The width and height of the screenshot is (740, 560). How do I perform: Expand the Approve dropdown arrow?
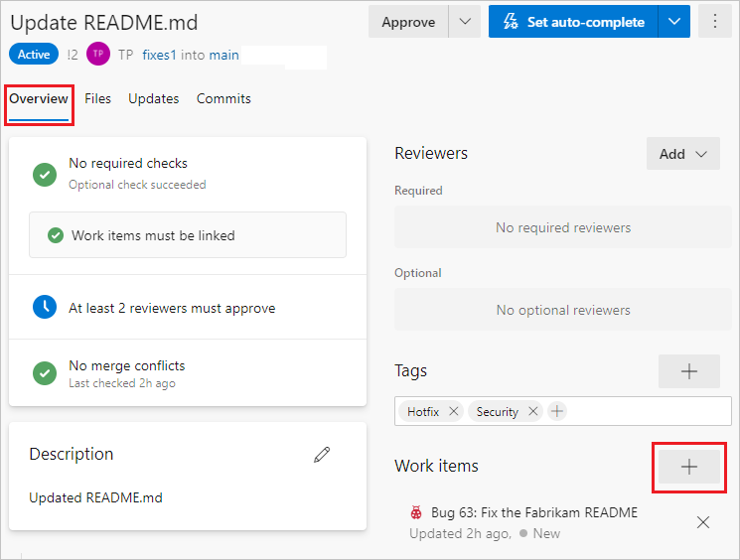pyautogui.click(x=464, y=21)
